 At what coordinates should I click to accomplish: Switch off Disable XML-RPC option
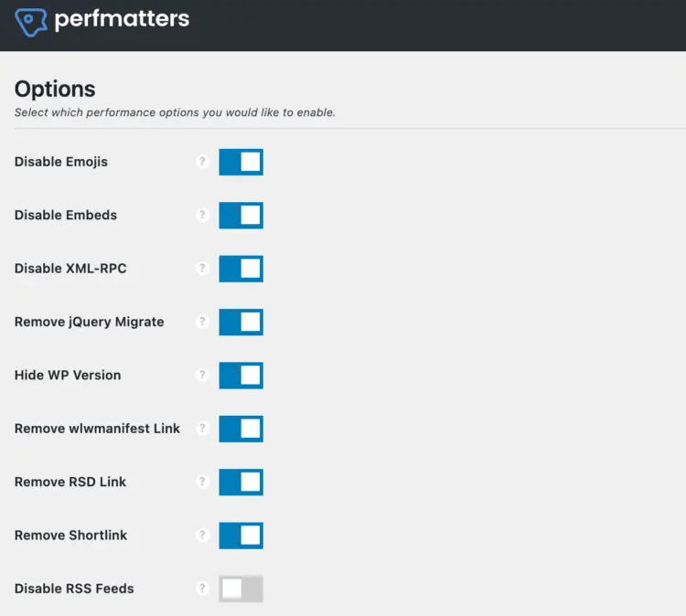tap(241, 269)
